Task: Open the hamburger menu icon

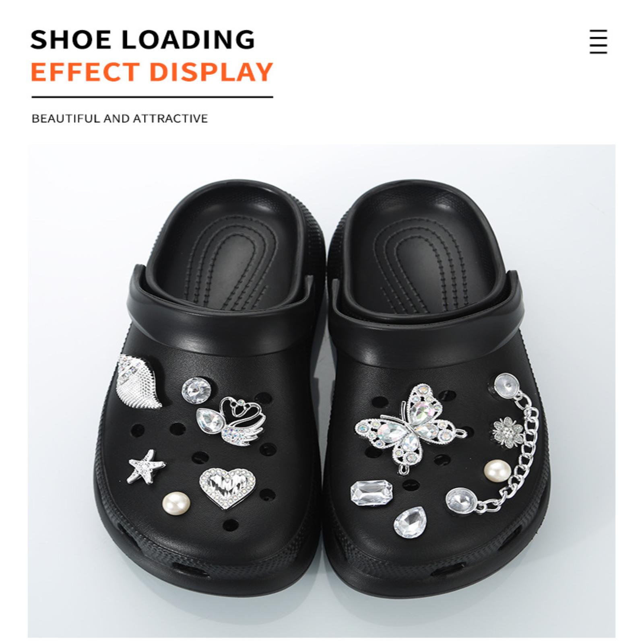Action: coord(598,41)
